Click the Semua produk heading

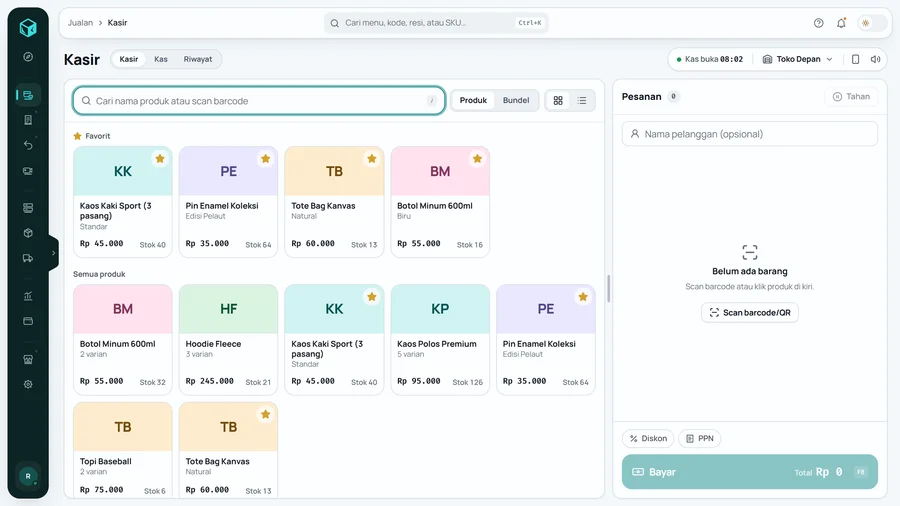[99, 274]
